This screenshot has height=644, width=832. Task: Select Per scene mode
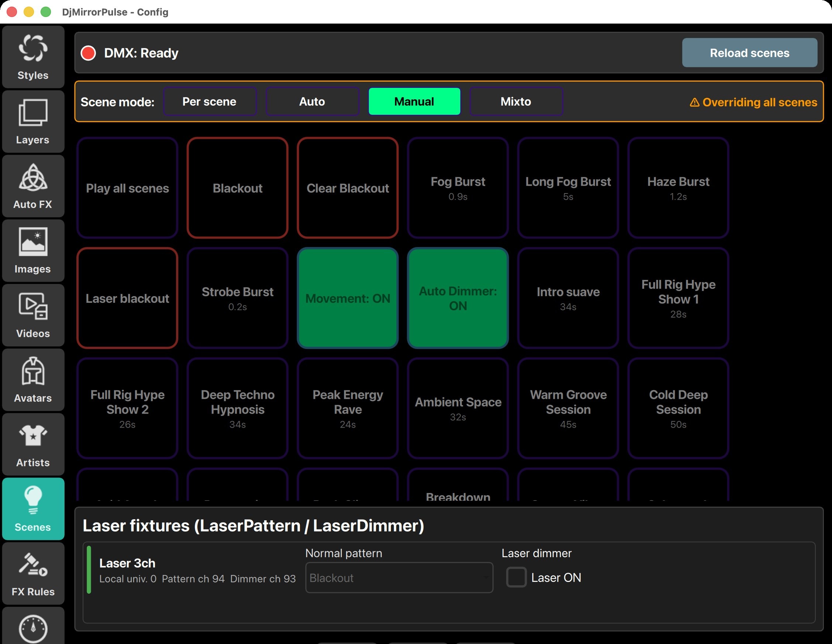[210, 101]
